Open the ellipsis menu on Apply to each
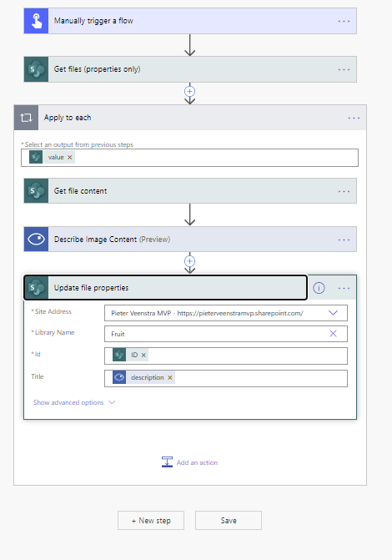This screenshot has width=392, height=560. [354, 118]
